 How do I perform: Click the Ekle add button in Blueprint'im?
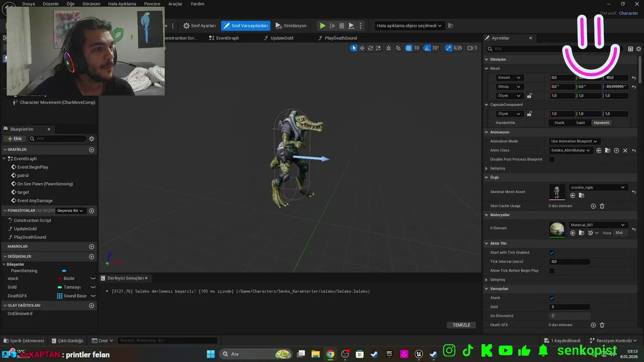[15, 139]
